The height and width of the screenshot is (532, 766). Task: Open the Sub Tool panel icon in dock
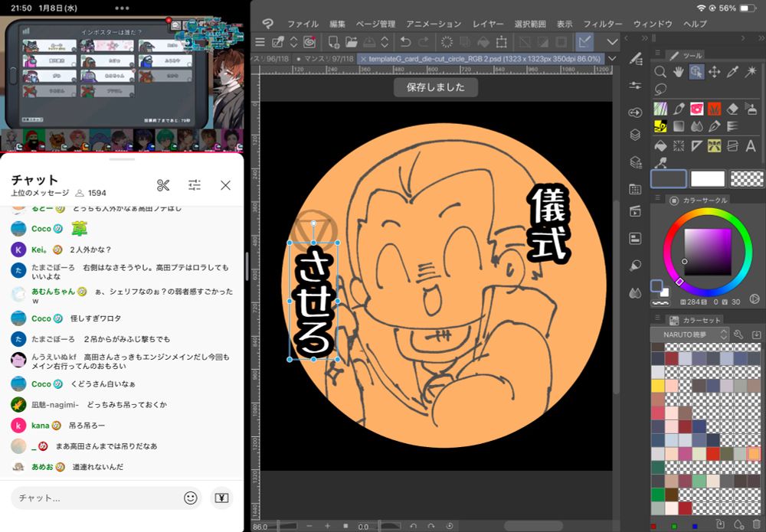pos(635,59)
